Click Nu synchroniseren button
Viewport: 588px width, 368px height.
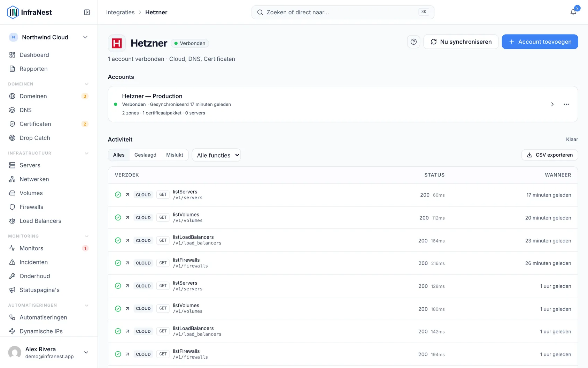point(461,42)
